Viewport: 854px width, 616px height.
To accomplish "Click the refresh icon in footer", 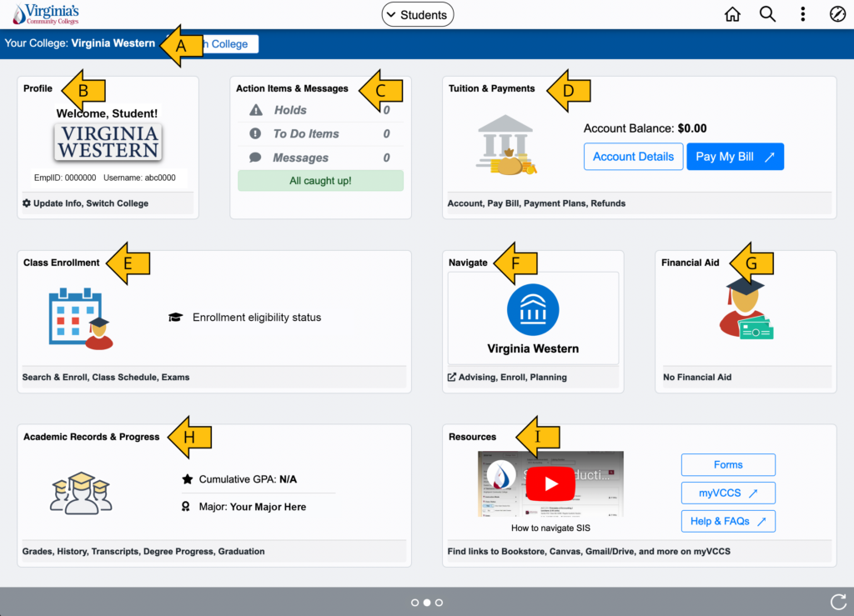I will coord(838,602).
